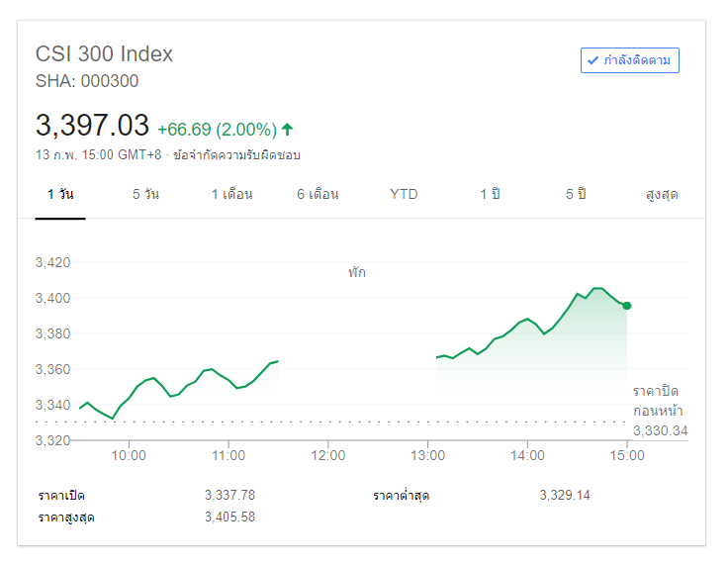Click the 3,397.03 current price

92,126
